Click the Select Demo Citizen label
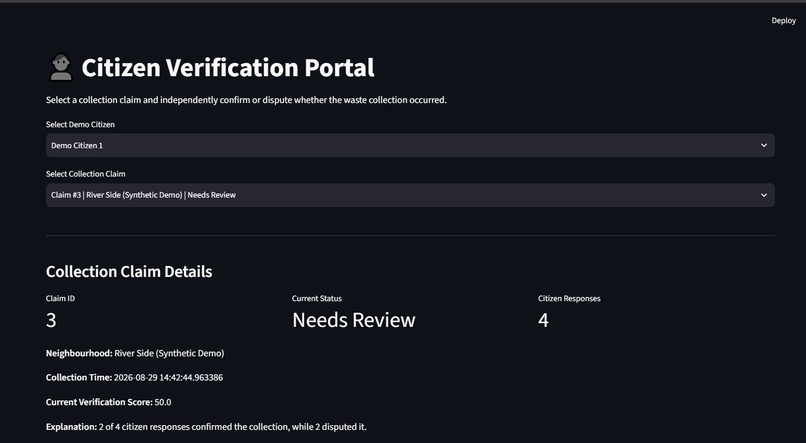This screenshot has width=806, height=443. pyautogui.click(x=80, y=124)
